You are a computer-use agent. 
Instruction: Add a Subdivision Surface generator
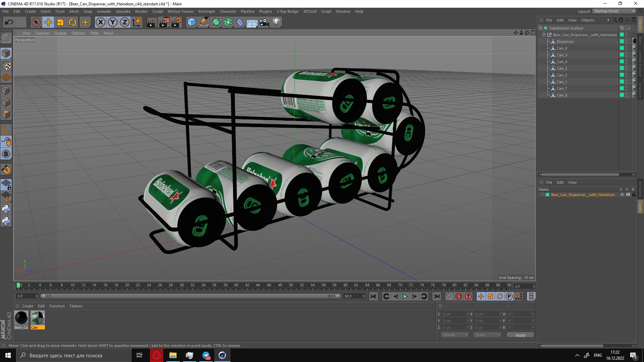click(x=216, y=22)
